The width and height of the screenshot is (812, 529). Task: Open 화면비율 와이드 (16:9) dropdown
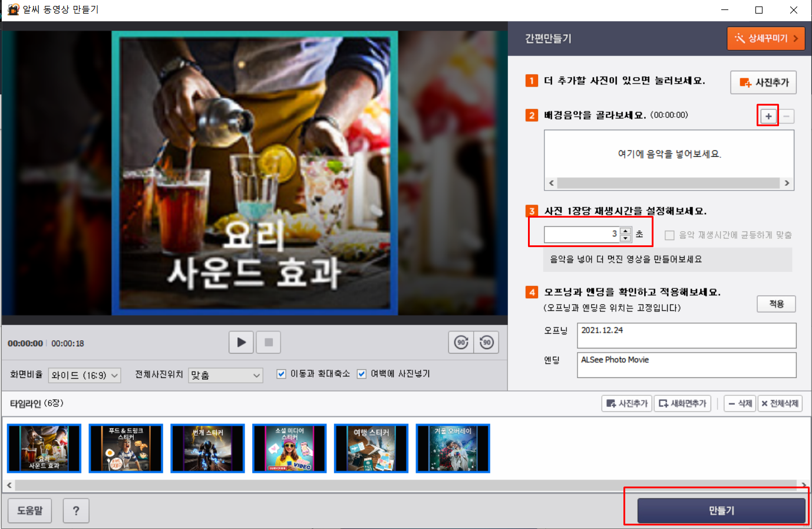click(x=85, y=375)
